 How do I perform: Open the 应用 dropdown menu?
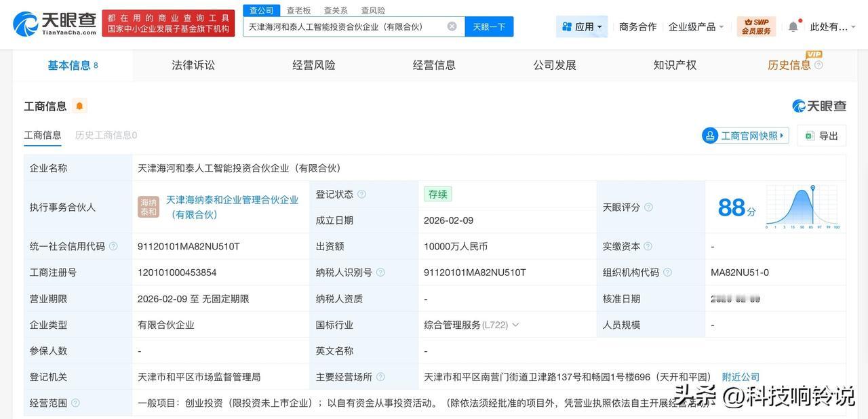(582, 26)
